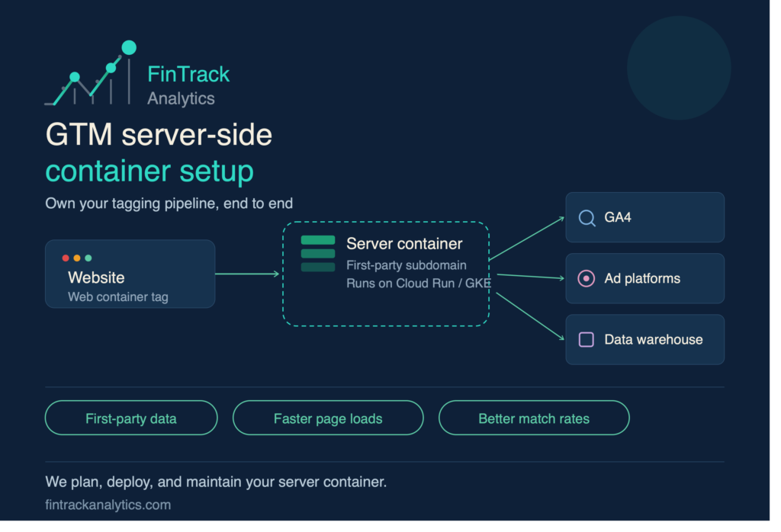Click the green dot in Website card
Viewport: 781px width, 532px height.
tap(88, 258)
